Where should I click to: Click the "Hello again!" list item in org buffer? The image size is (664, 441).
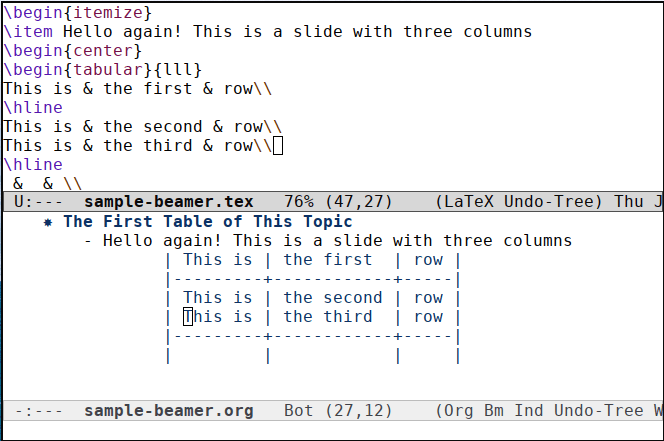[x=337, y=241]
